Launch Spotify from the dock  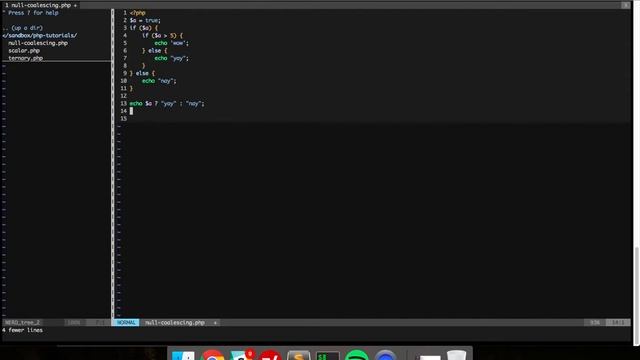click(356, 355)
